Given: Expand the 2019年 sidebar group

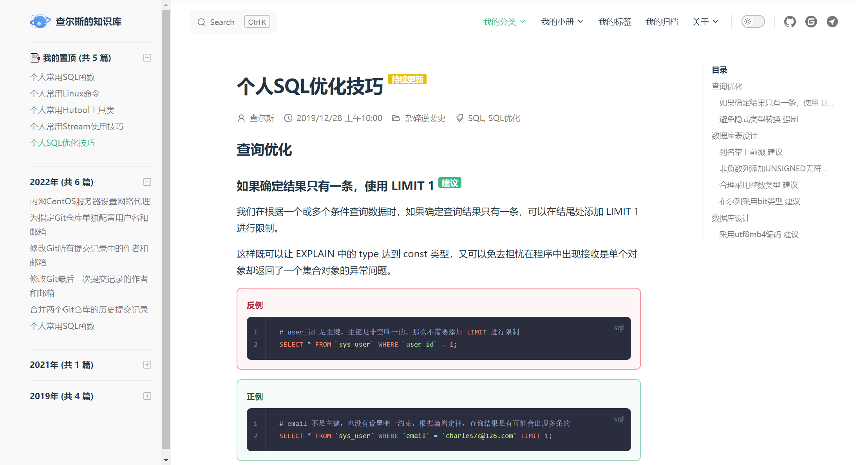Looking at the screenshot, I should click(x=147, y=396).
